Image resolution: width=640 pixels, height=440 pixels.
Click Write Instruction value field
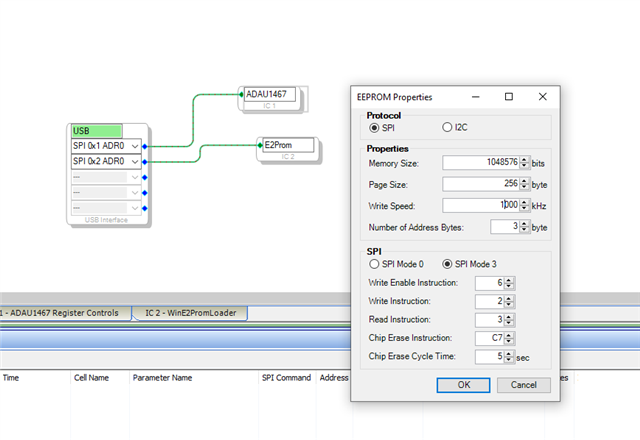[490, 301]
